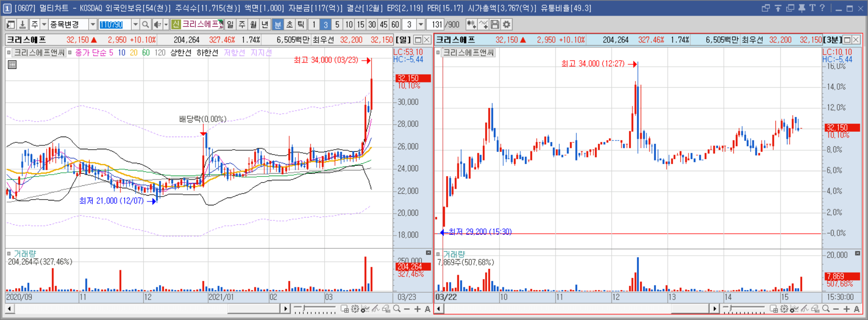Image resolution: width=868 pixels, height=320 pixels.
Task: Select the 60 minute interval tab
Action: [x=395, y=24]
